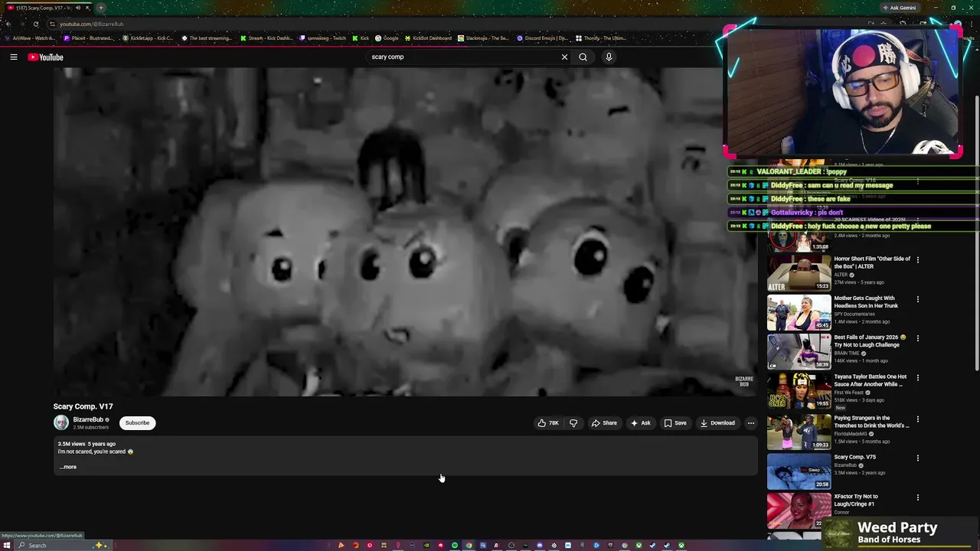Open options menu for 'Teyana Taylor Battles' video
The width and height of the screenshot is (980, 551).
click(x=918, y=378)
